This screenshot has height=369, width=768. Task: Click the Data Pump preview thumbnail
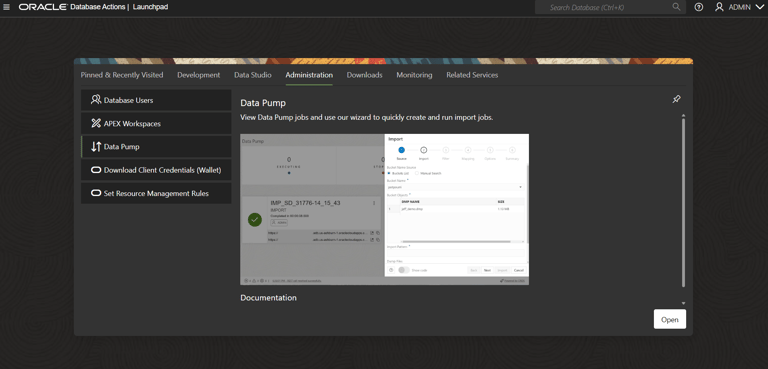(384, 209)
